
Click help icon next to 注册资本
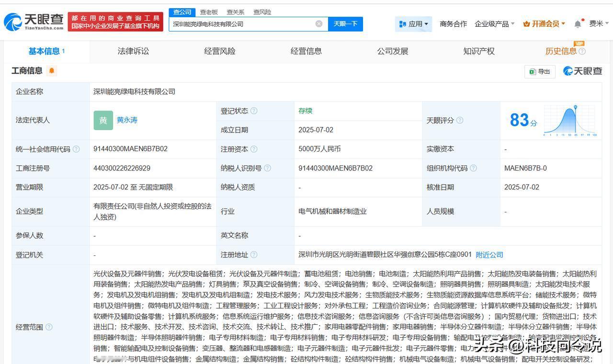click(254, 149)
